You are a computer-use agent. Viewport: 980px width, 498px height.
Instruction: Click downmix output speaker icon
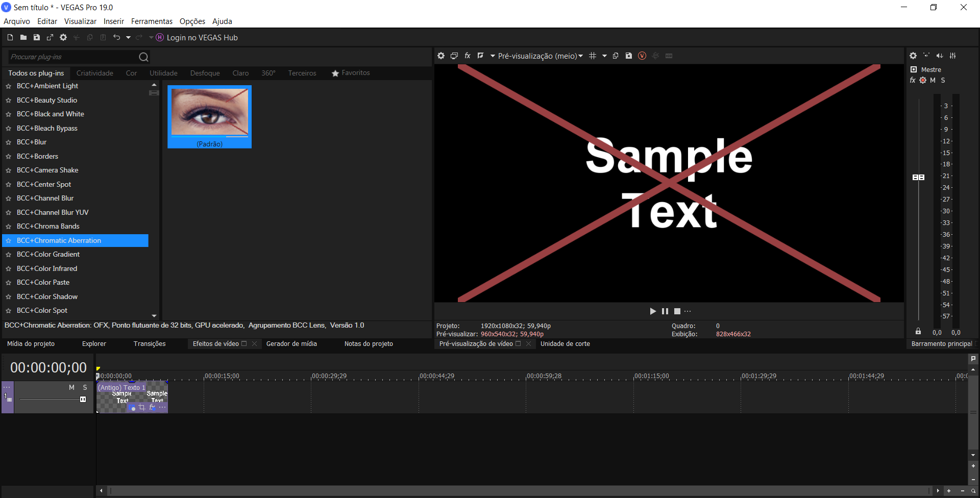(x=926, y=56)
